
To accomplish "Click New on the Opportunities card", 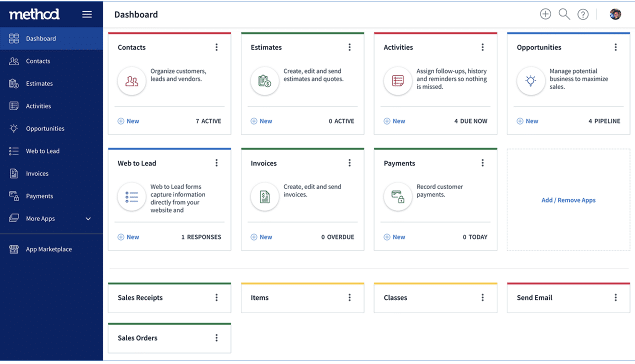I will click(527, 121).
